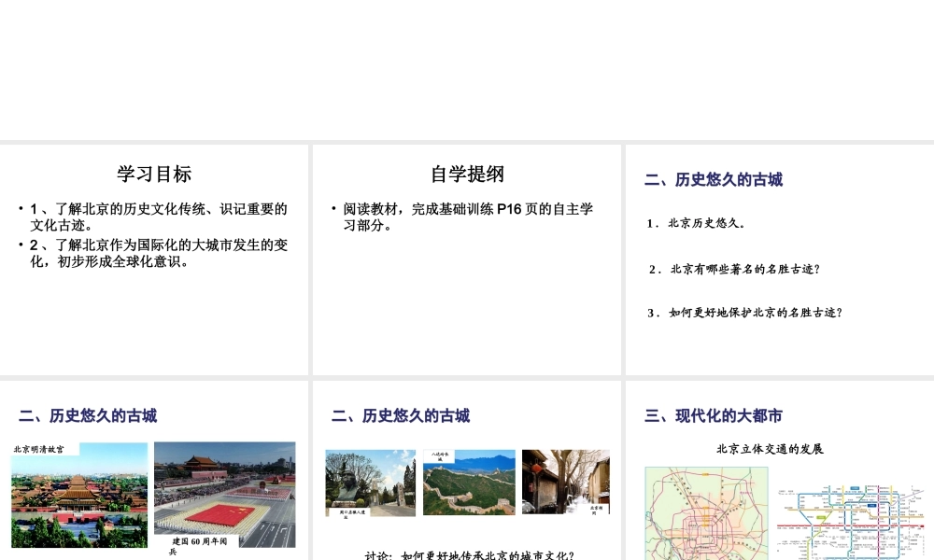Image resolution: width=934 pixels, height=560 pixels.
Task: Select question 3 about protecting 名胜古迹
Action: click(x=745, y=313)
